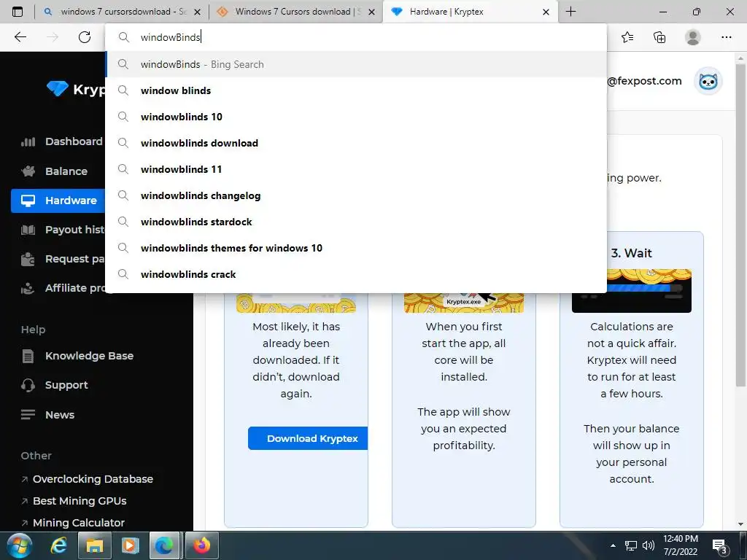Choose windowBinds - Bing Search suggestion
Screen dimensions: 747x560
(356, 64)
